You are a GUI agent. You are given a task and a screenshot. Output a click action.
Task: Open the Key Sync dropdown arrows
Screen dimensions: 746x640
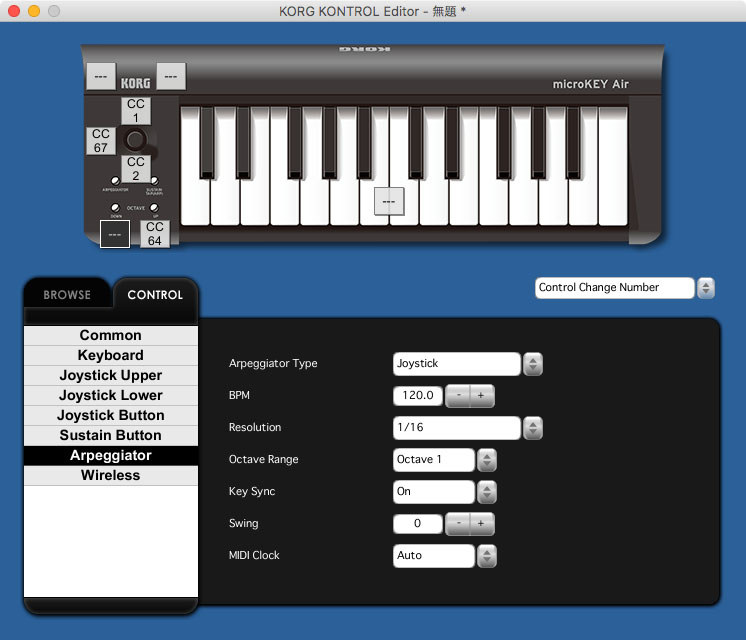tap(487, 492)
